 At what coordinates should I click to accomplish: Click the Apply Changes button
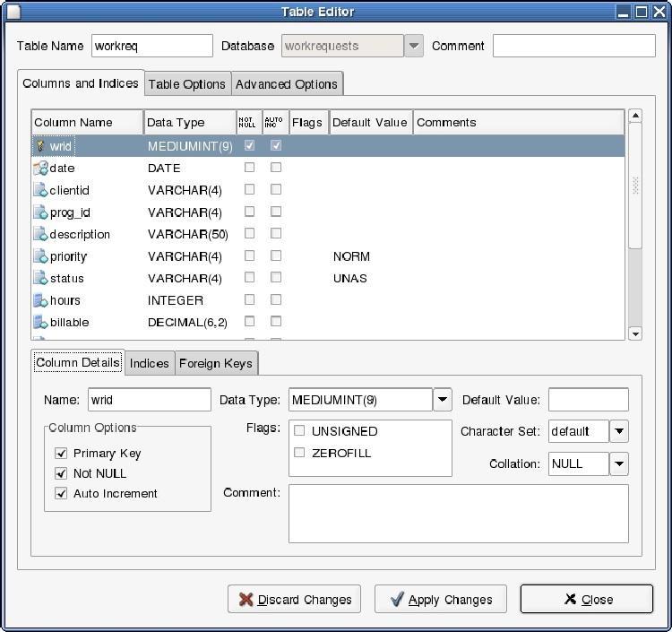440,600
